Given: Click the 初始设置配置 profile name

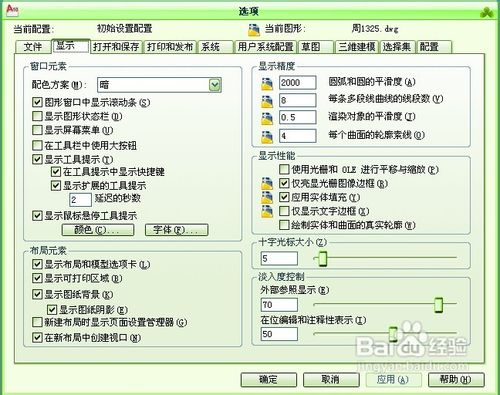Looking at the screenshot, I should coord(125,28).
